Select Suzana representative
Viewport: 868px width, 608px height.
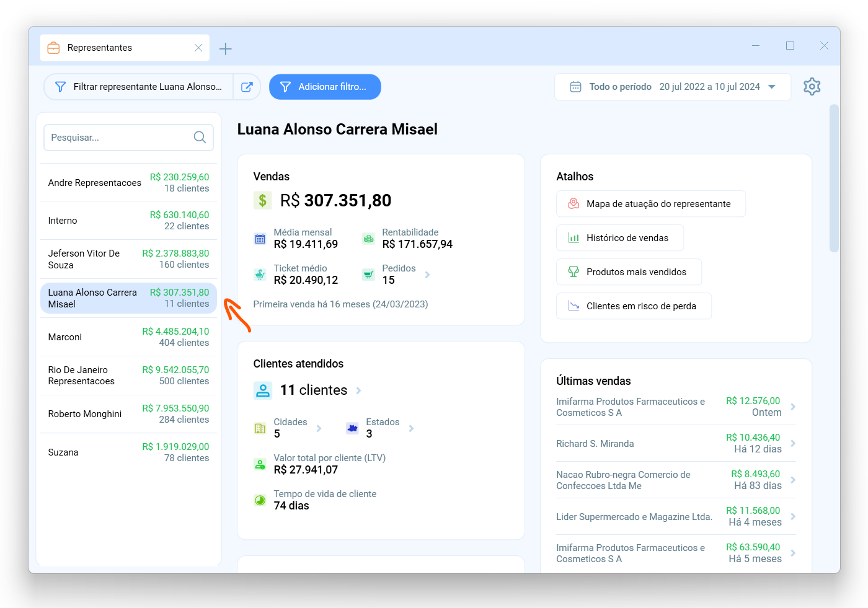tap(128, 452)
